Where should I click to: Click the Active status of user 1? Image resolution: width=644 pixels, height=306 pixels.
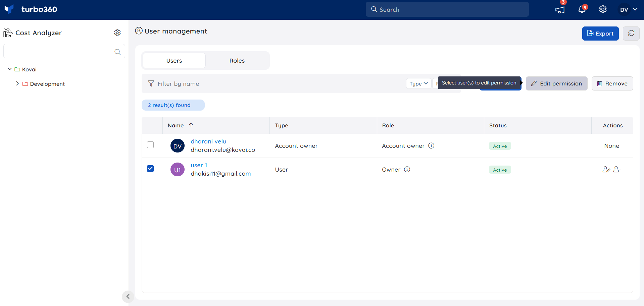click(x=500, y=170)
